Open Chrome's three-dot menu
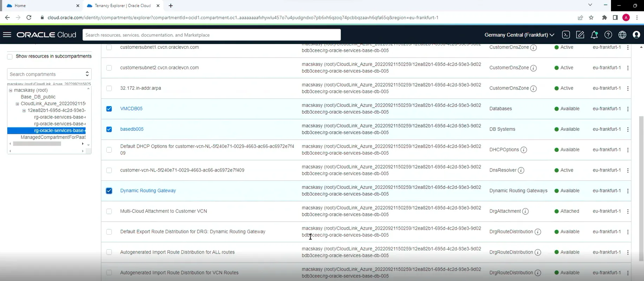Viewport: 644px width, 281px height. click(637, 18)
